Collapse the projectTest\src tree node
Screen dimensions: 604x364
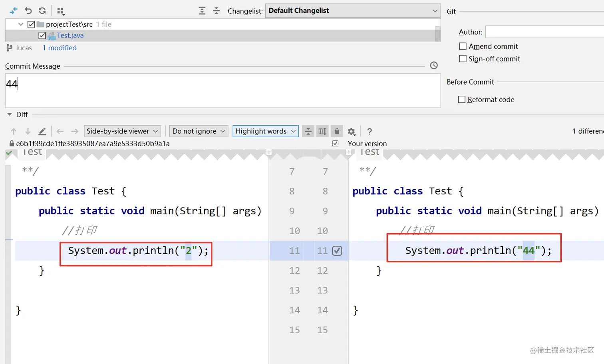[x=21, y=24]
